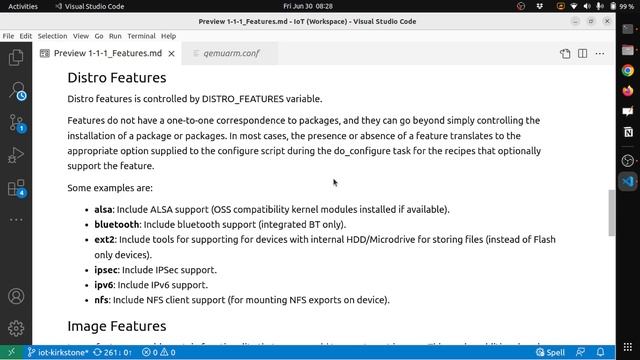Open the presentation notes app in dock
Viewport: 640px width, 360px height.
(x=628, y=111)
